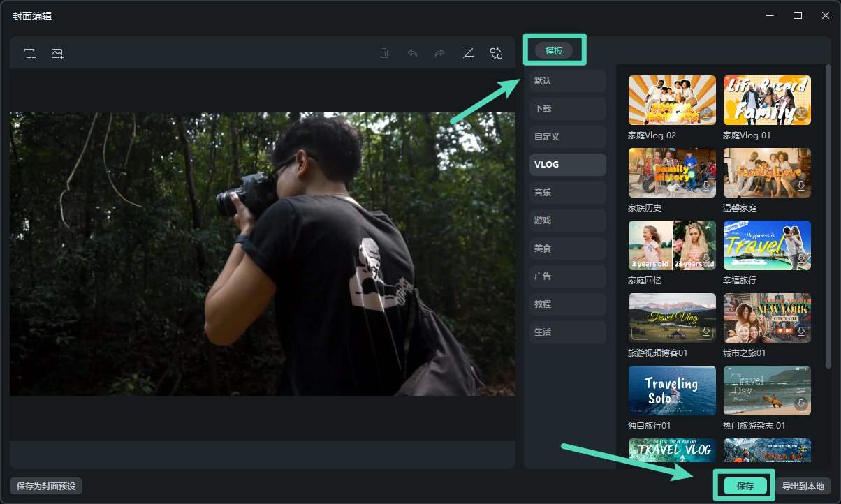Open the 自定义 category

tap(567, 137)
